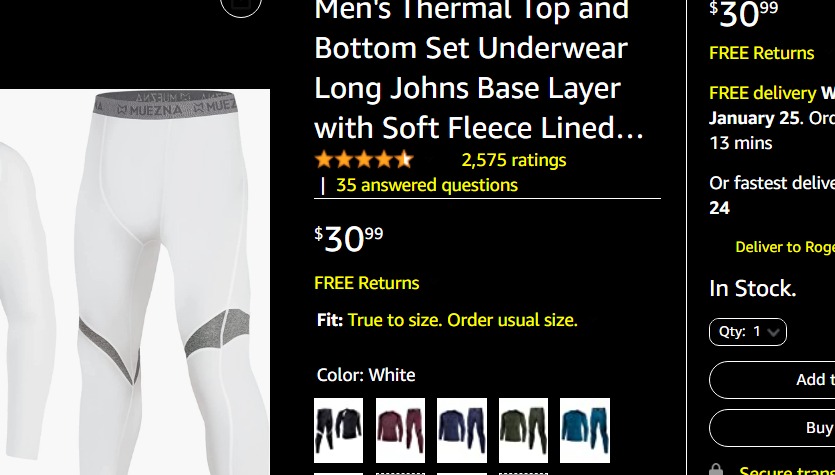Click the white thermal pants product image
The width and height of the screenshot is (835, 475).
tap(135, 282)
